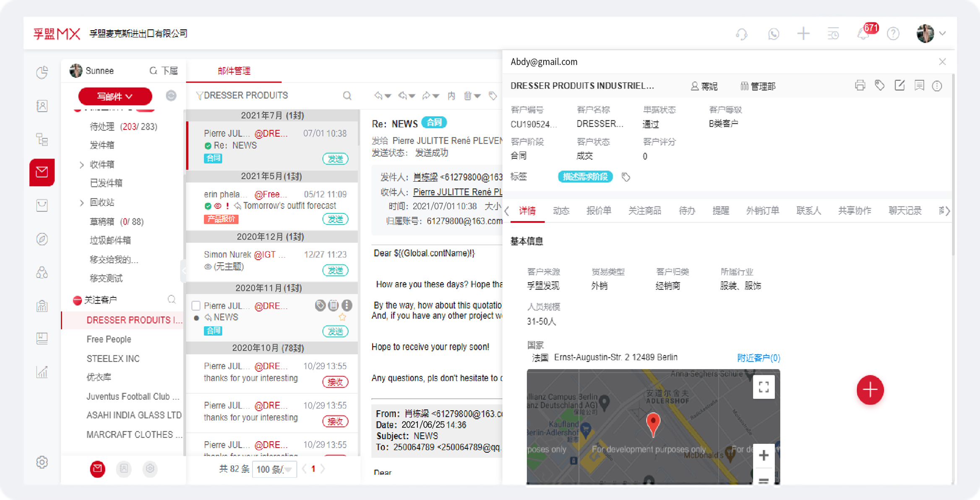
Task: Click the headset customer-service icon in top bar
Action: pos(742,34)
